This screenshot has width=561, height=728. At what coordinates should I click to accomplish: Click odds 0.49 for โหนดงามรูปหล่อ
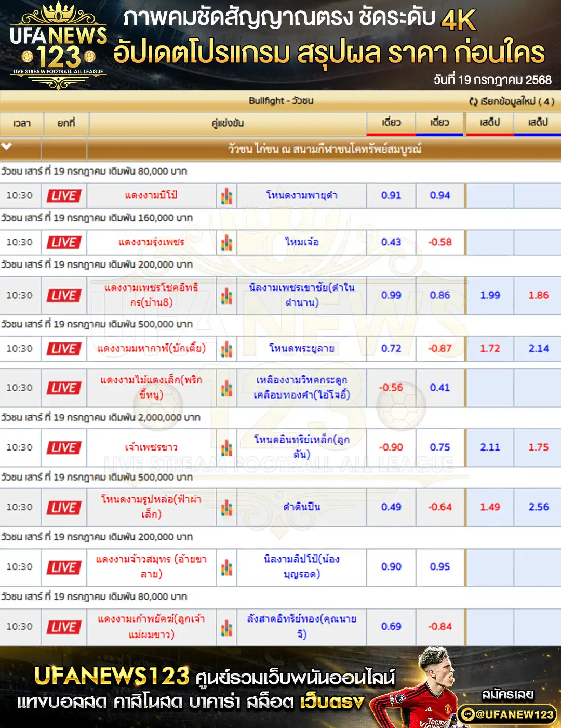(391, 507)
